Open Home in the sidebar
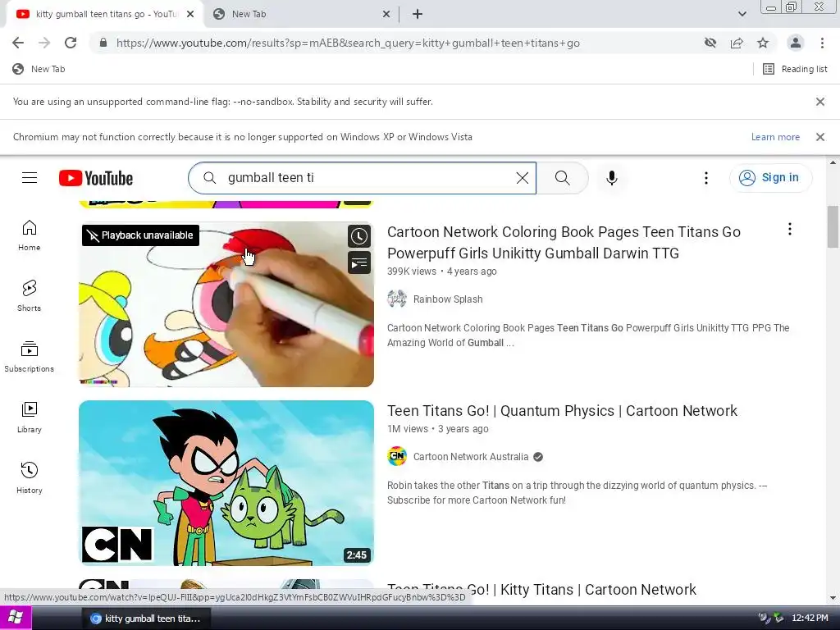 30,235
